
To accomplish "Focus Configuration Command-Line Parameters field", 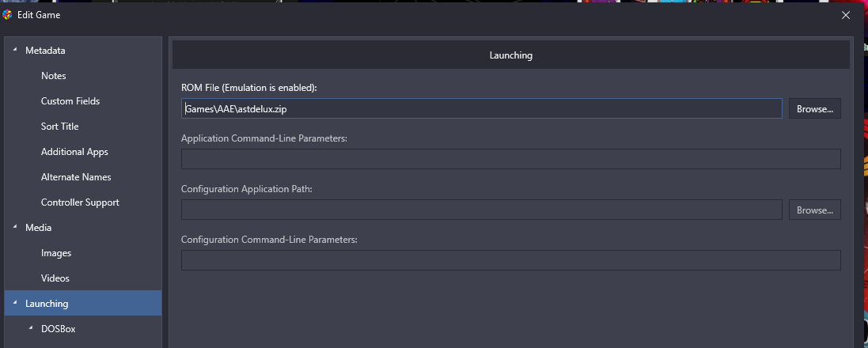I will pyautogui.click(x=511, y=260).
